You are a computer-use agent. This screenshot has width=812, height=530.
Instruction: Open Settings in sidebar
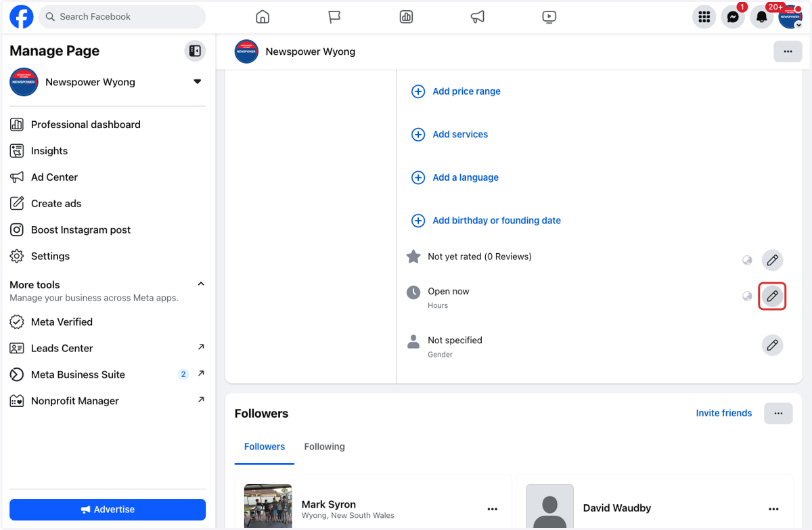coord(108,257)
